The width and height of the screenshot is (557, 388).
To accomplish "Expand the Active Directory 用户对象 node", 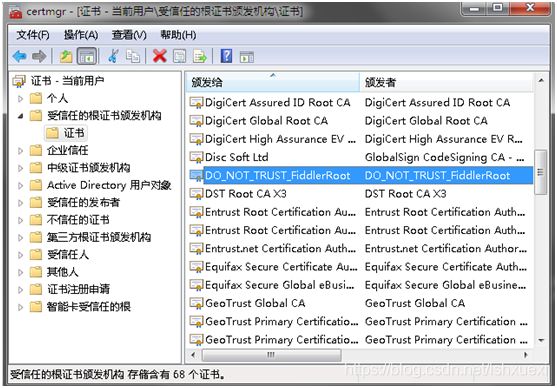I will pos(21,185).
